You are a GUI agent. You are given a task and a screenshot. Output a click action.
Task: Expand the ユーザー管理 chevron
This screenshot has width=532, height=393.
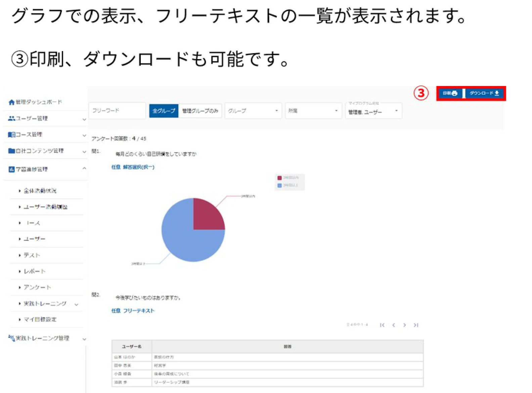tap(84, 119)
